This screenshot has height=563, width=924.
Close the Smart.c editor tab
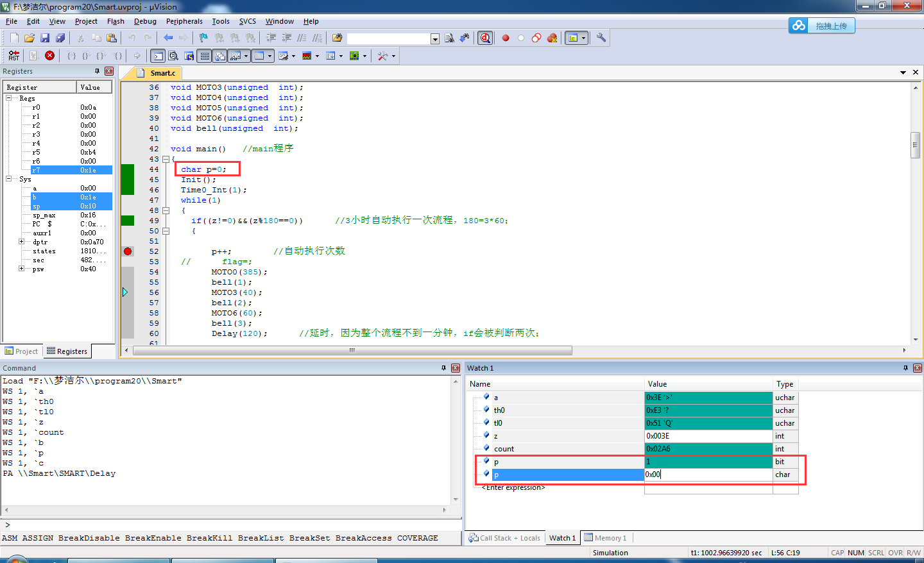click(x=916, y=72)
